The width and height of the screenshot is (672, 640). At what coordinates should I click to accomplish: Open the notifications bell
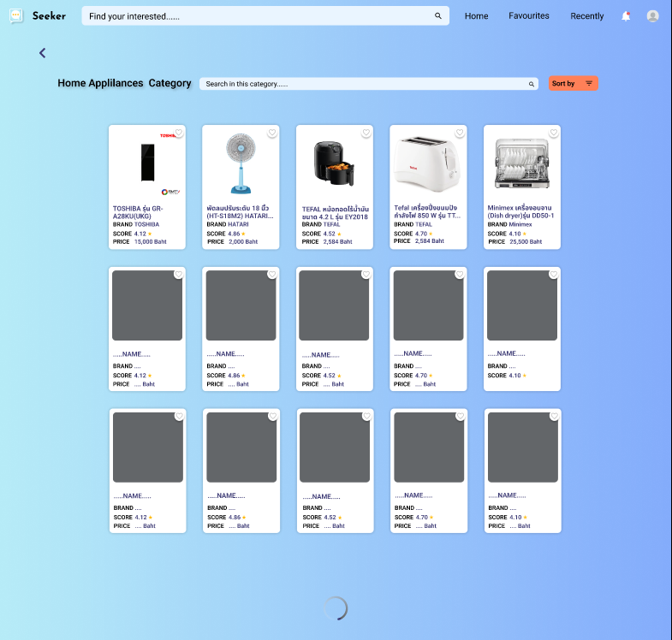click(626, 16)
